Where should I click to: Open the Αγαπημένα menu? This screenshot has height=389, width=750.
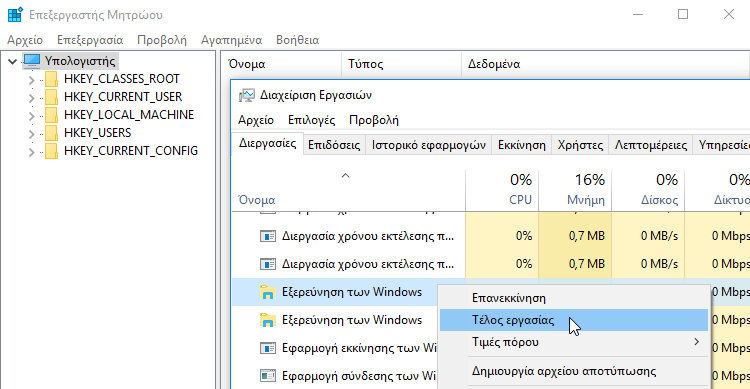pos(232,40)
